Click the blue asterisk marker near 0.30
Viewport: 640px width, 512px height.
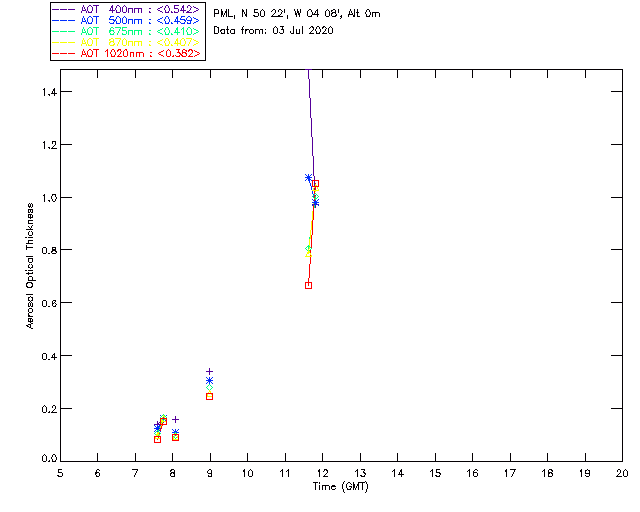(209, 381)
